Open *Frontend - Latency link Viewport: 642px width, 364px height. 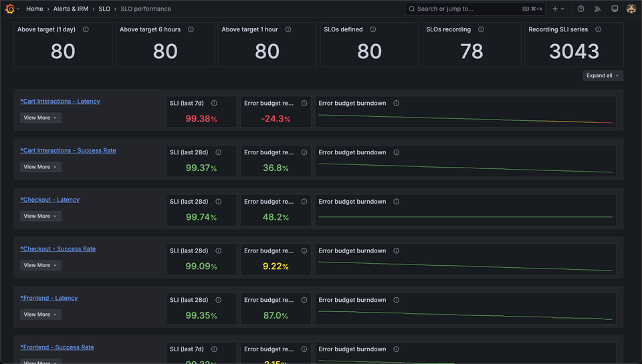pyautogui.click(x=49, y=298)
